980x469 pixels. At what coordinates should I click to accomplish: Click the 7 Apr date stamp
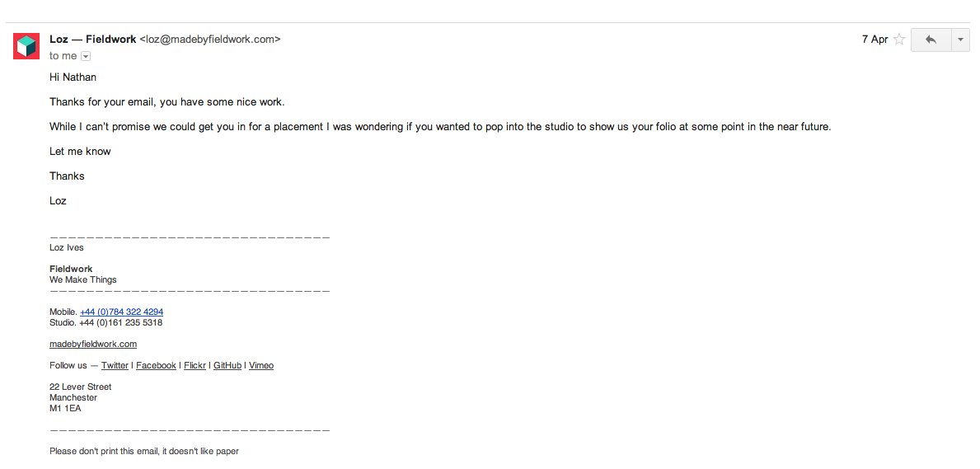click(x=874, y=40)
